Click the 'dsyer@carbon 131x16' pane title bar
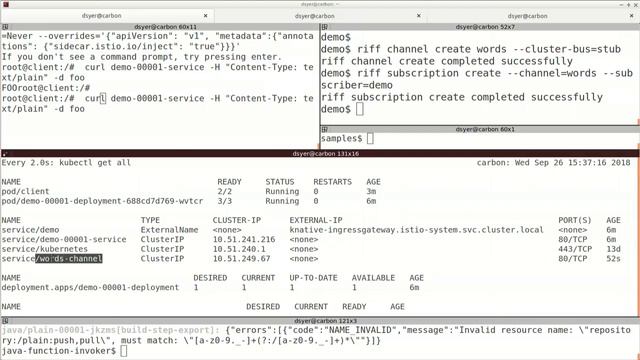This screenshot has width=640, height=360. click(x=320, y=154)
